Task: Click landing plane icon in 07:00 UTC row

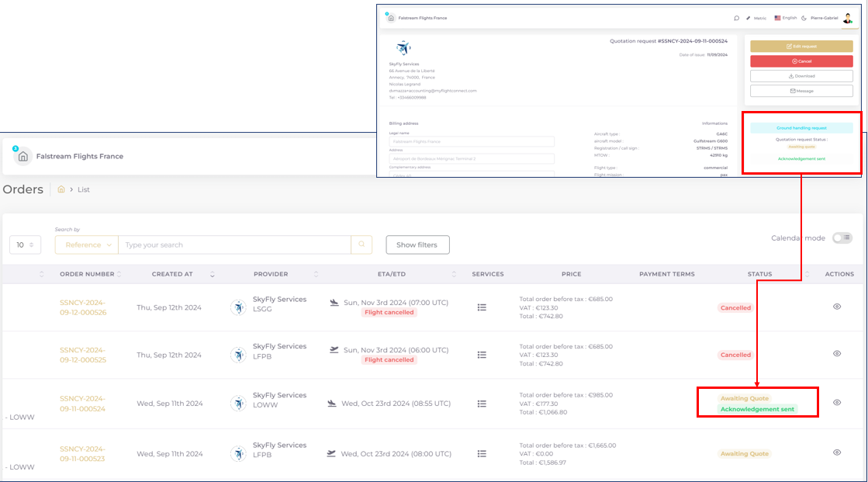Action: tap(334, 303)
